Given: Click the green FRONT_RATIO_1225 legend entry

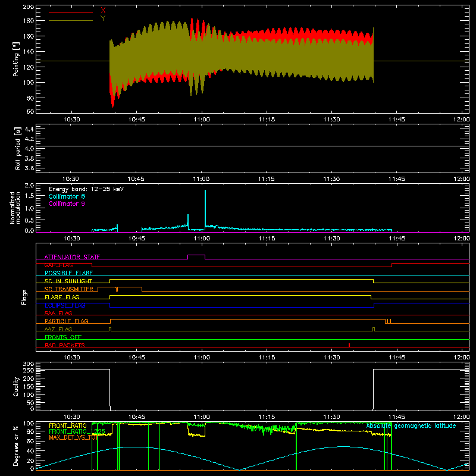Looking at the screenshot, I should coord(77,431).
